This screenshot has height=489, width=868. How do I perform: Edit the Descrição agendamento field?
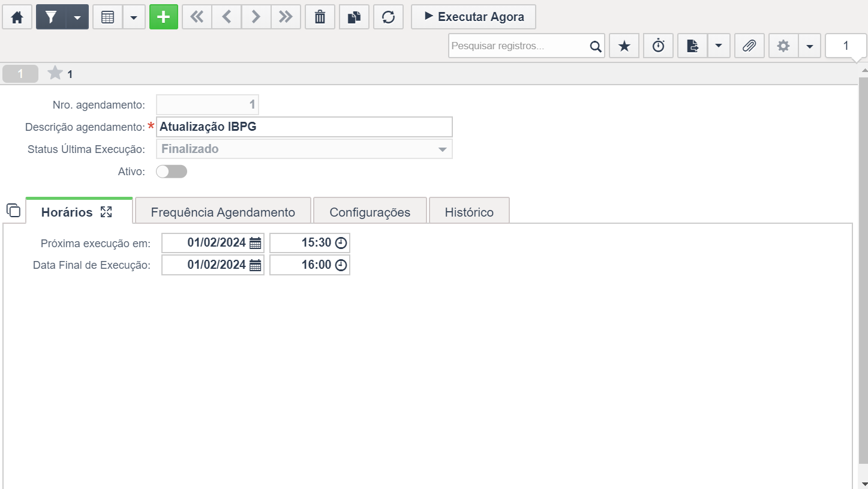[x=304, y=127]
